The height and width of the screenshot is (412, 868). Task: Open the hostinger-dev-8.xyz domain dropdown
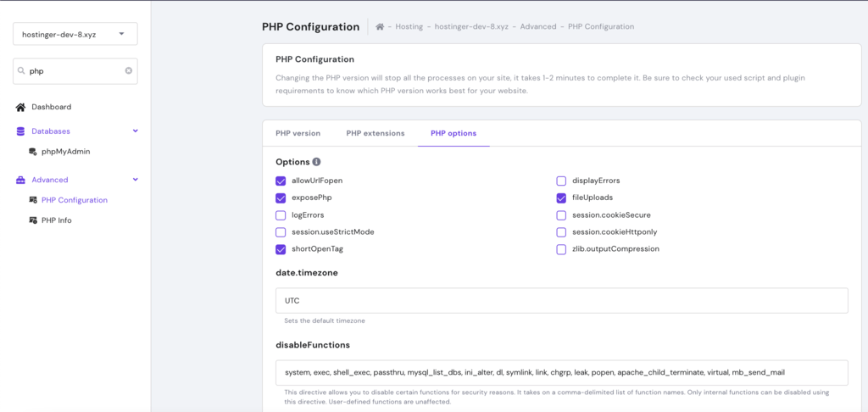pyautogui.click(x=75, y=34)
